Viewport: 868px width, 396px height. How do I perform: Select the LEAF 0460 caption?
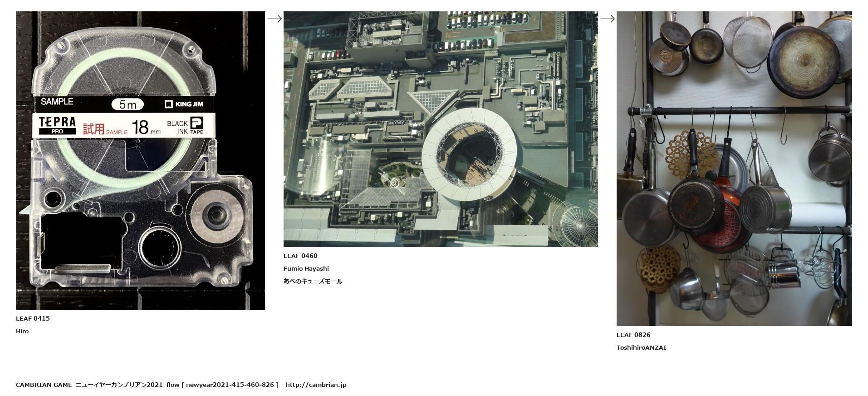(x=300, y=256)
